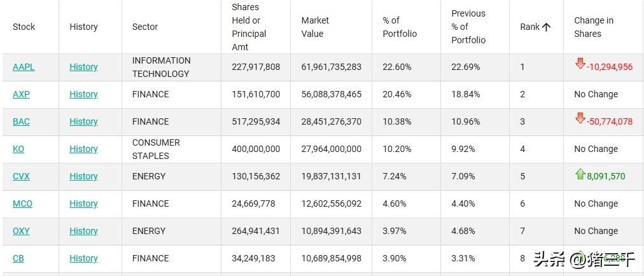Image resolution: width=644 pixels, height=276 pixels.
Task: View History for OXY
Action: [83, 231]
